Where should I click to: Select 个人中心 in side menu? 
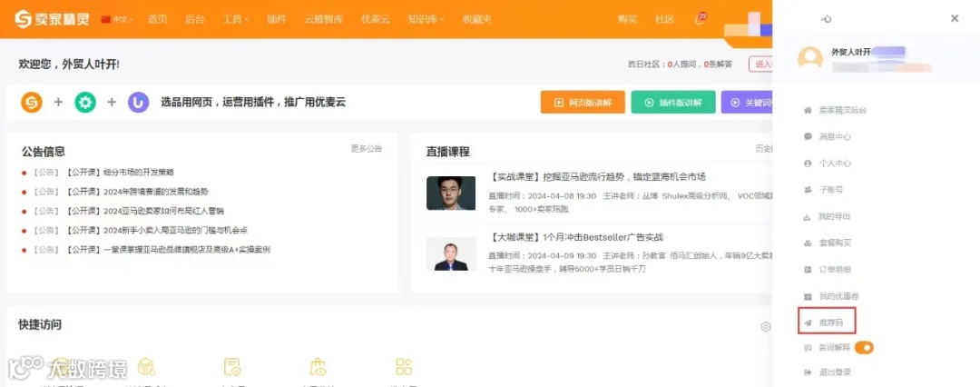(x=835, y=164)
